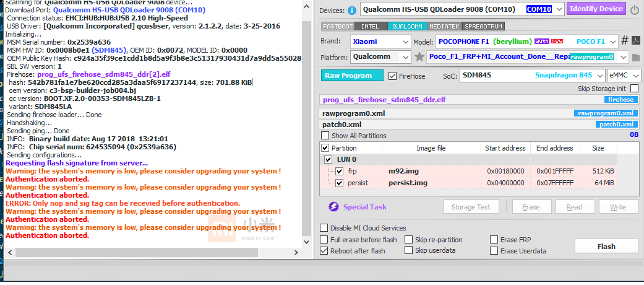Click scroll down arrow of the log
Image resolution: width=644 pixels, height=285 pixels.
[x=306, y=242]
